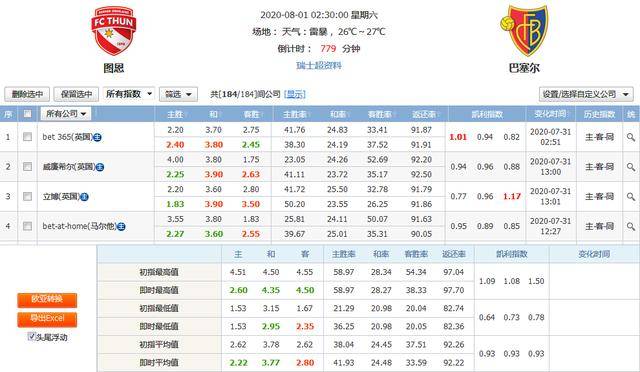Click 初指最高值 row label

[159, 272]
